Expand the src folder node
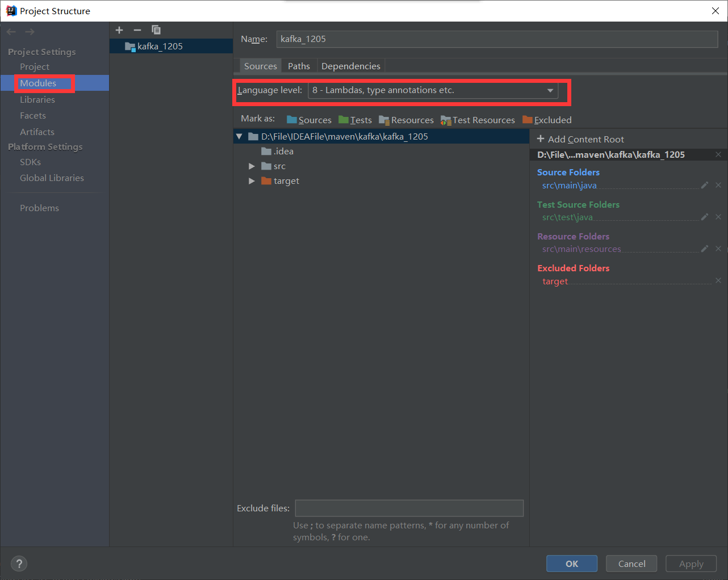Screen dimensions: 728x580 pos(252,166)
